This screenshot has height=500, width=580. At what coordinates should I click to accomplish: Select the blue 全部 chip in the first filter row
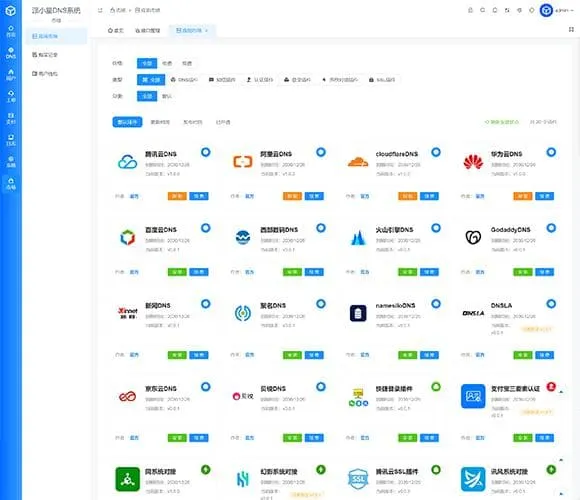pyautogui.click(x=147, y=63)
